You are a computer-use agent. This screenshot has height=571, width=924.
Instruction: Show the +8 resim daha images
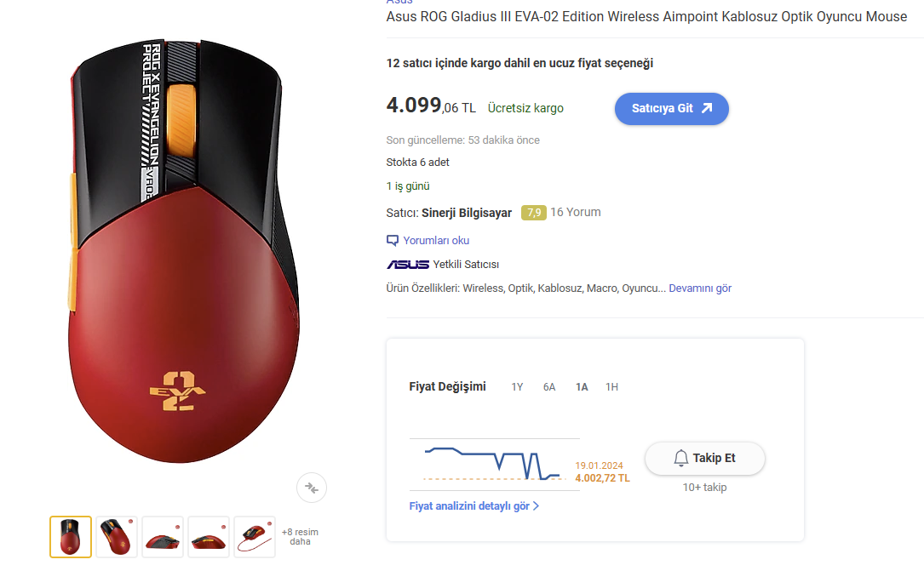click(300, 537)
